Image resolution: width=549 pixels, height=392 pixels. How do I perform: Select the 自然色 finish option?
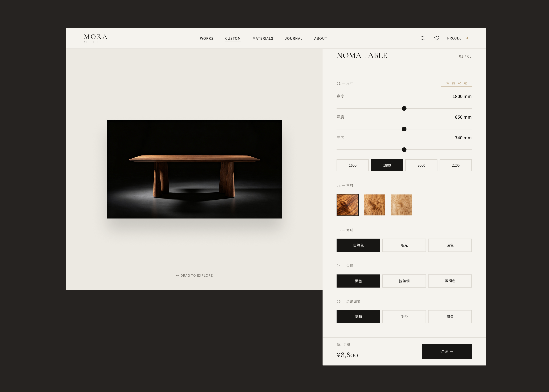tap(358, 245)
